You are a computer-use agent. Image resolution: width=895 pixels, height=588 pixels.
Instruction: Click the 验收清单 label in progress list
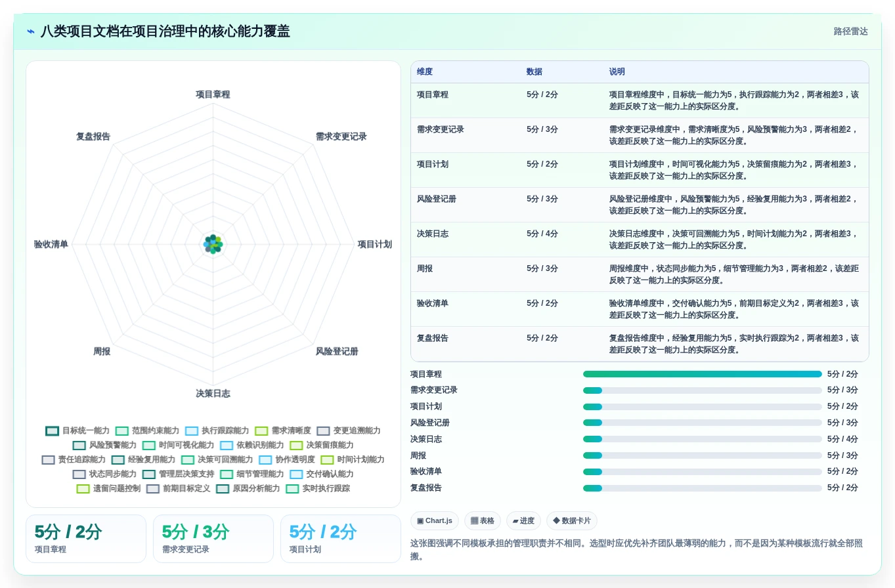tap(426, 471)
